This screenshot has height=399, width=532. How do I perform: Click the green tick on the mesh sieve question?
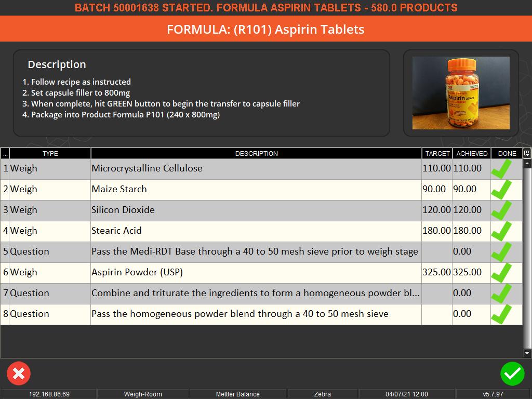coord(505,314)
